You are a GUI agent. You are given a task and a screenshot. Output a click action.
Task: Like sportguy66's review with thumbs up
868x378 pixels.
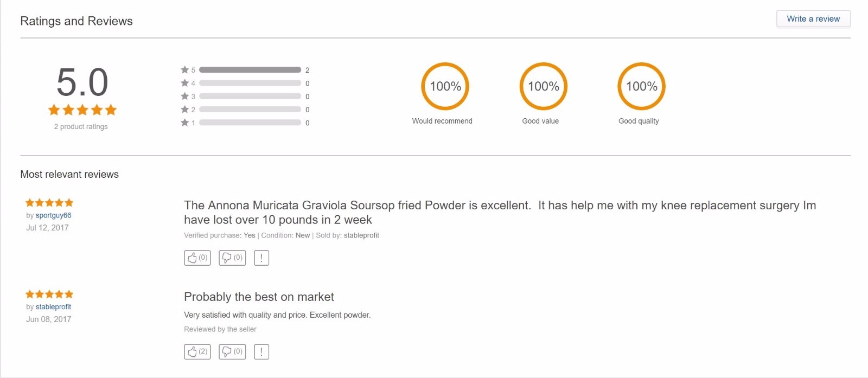[197, 258]
